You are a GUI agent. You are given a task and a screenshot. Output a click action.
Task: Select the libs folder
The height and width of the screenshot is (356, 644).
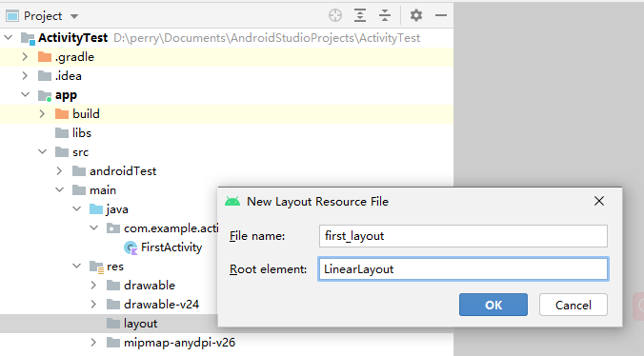coord(227,133)
